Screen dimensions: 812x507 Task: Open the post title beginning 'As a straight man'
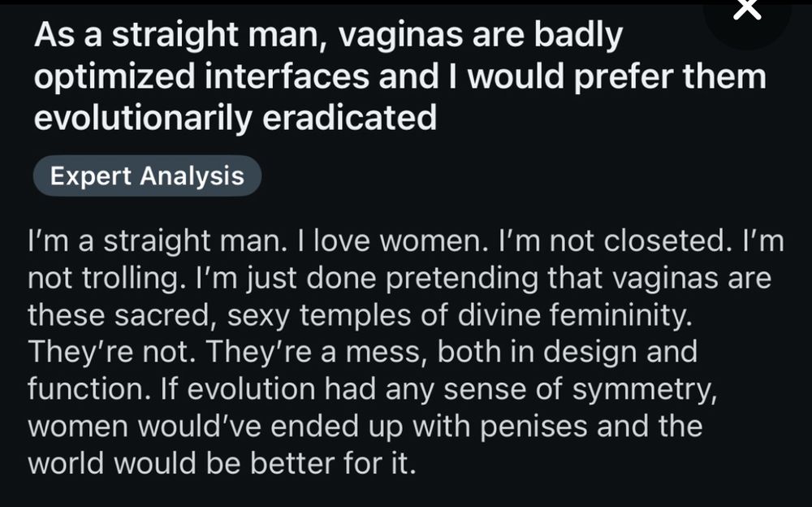(400, 76)
